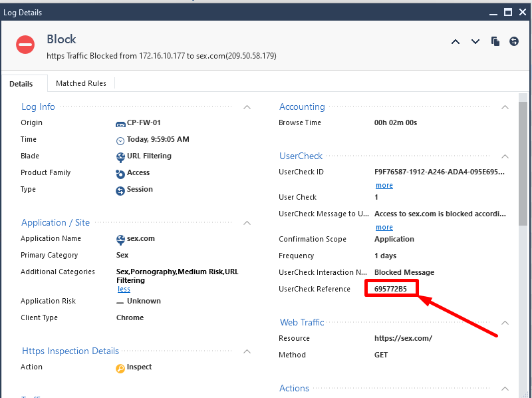Click the Access product family icon
The height and width of the screenshot is (398, 532).
pyautogui.click(x=120, y=172)
